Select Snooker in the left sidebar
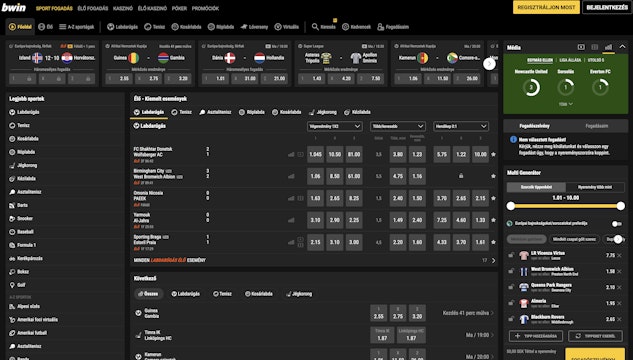 coord(25,218)
